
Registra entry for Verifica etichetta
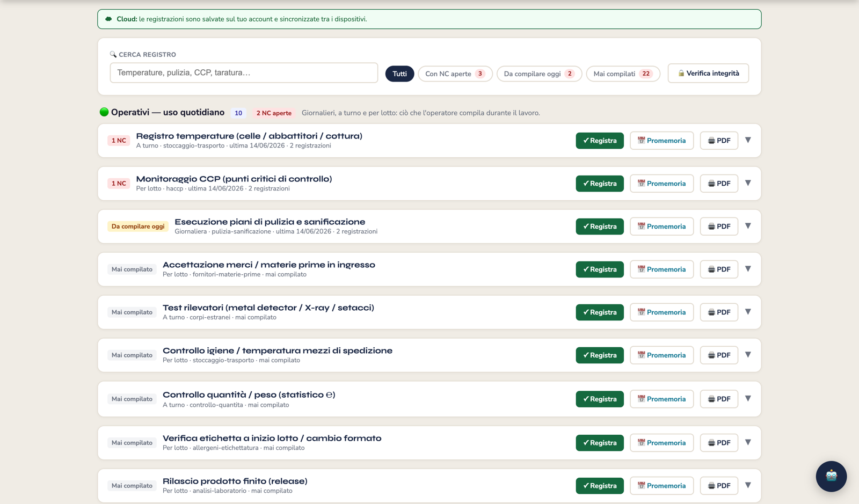600,443
